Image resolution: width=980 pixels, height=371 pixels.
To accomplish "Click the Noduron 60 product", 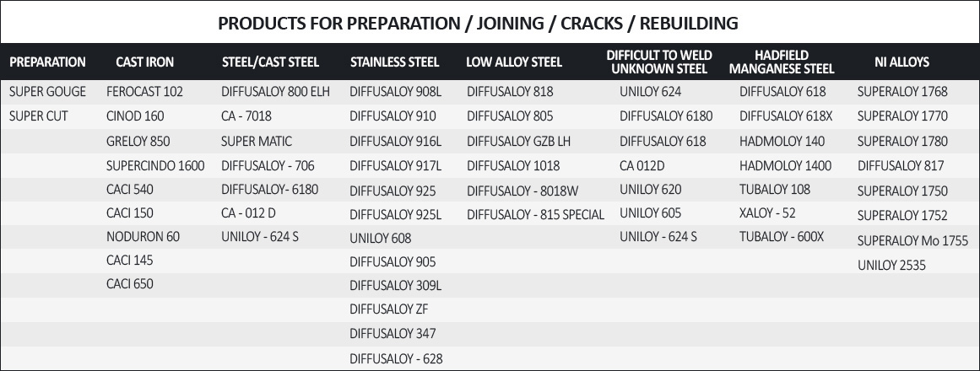I will pyautogui.click(x=143, y=237).
